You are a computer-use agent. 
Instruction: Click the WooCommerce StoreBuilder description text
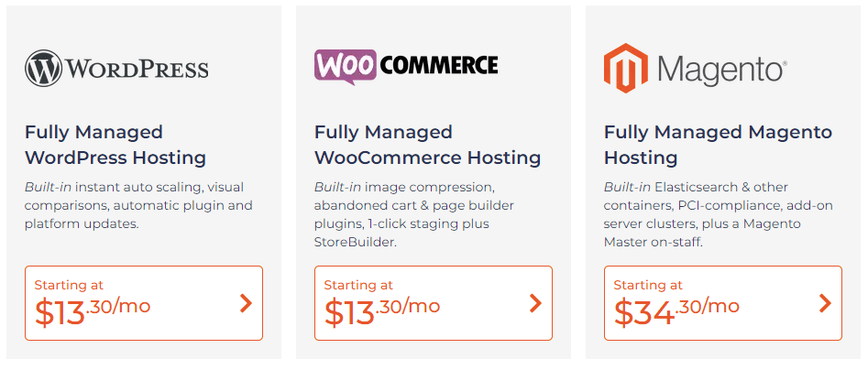click(414, 214)
